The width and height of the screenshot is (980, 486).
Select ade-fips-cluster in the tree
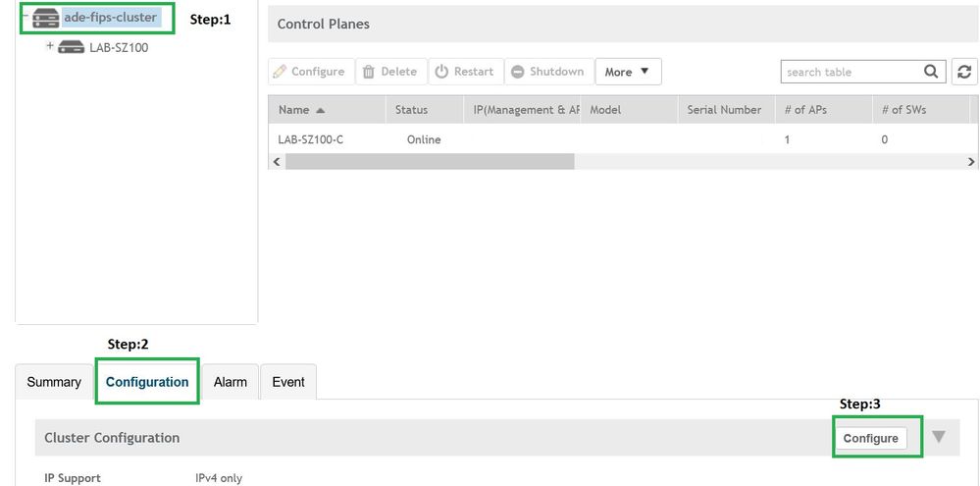(x=110, y=18)
